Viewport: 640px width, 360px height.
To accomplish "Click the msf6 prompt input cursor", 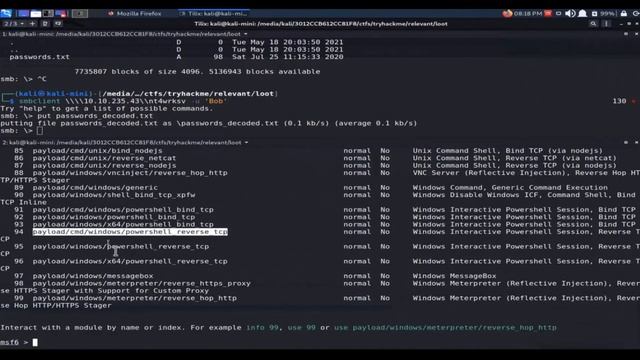I will [35, 342].
